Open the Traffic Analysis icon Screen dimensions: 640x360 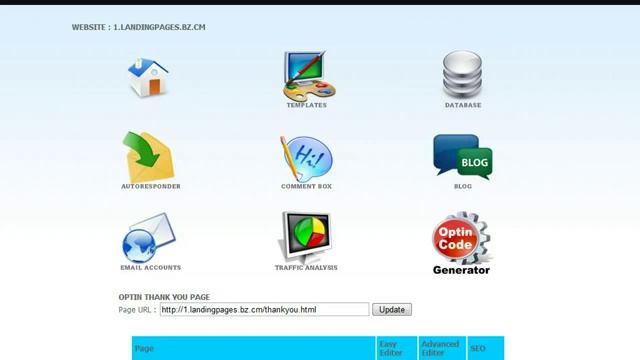click(306, 238)
